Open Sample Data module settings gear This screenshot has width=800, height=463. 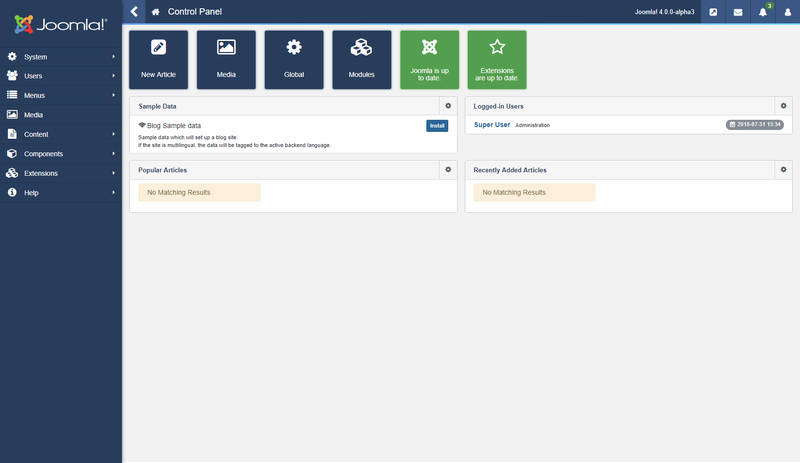coord(448,106)
